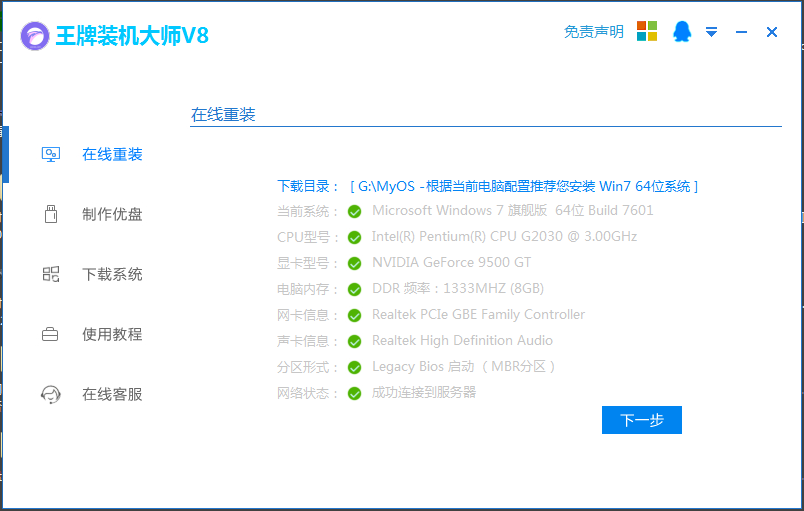
Task: Click the 下一步 next step button
Action: pyautogui.click(x=641, y=420)
